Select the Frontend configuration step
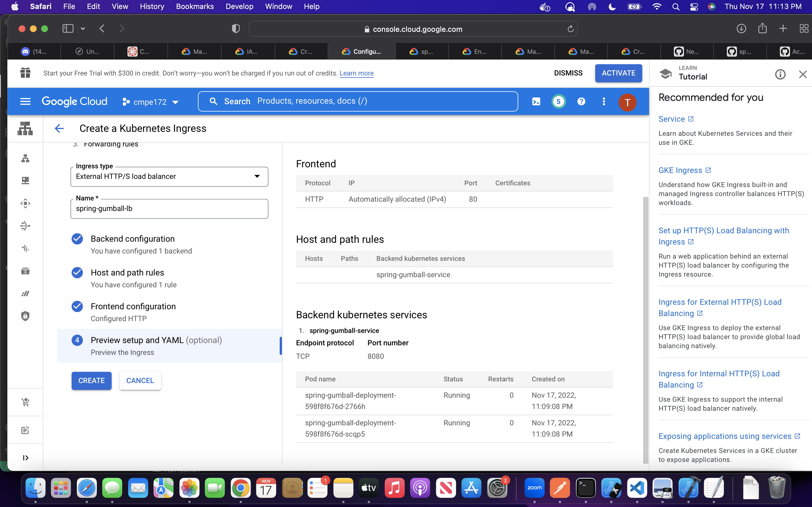This screenshot has height=507, width=812. (133, 306)
